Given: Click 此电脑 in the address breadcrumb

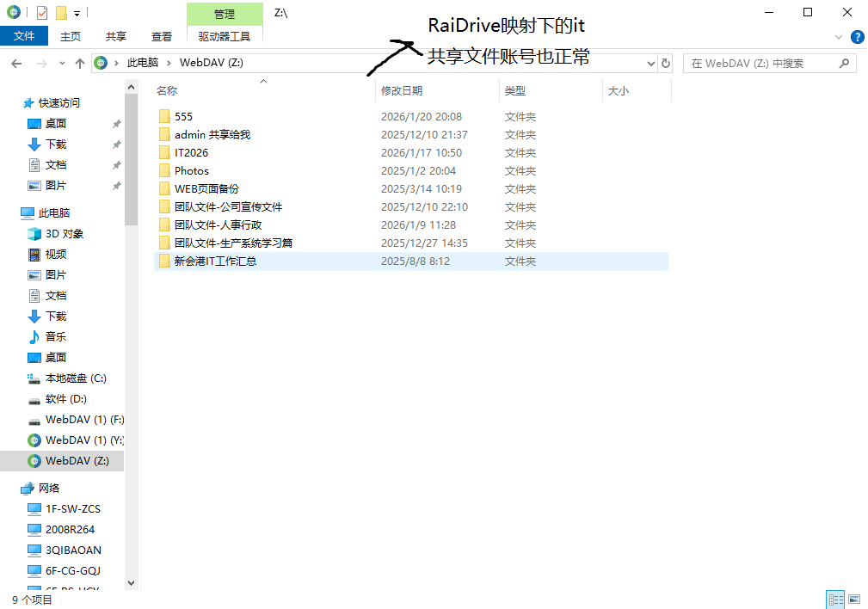Looking at the screenshot, I should point(143,63).
